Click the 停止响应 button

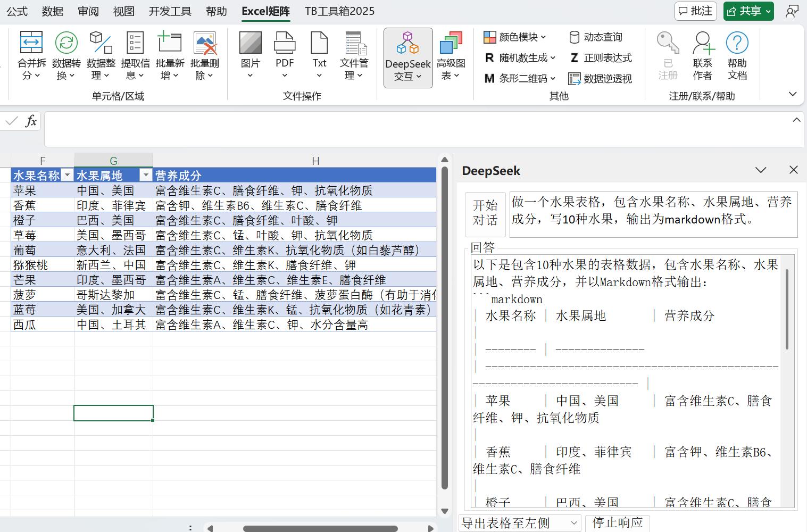617,523
